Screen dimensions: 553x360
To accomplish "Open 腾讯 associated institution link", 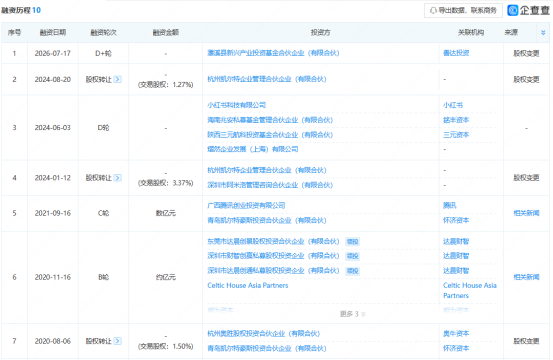I will pyautogui.click(x=450, y=205).
